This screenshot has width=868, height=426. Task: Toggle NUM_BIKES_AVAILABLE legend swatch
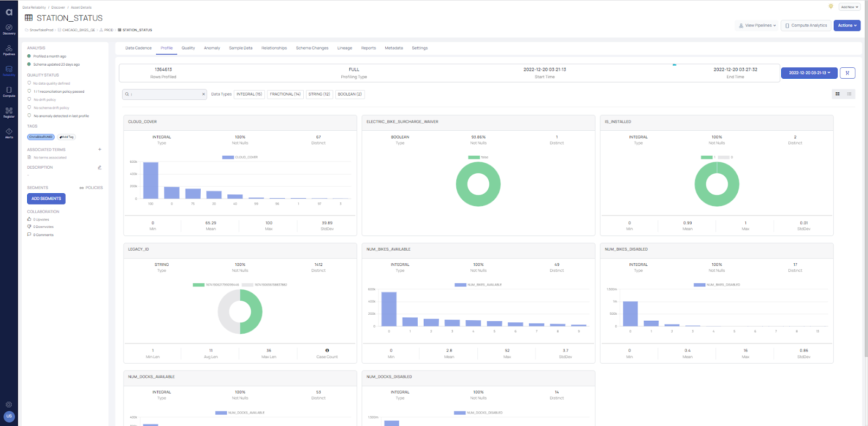tap(461, 284)
